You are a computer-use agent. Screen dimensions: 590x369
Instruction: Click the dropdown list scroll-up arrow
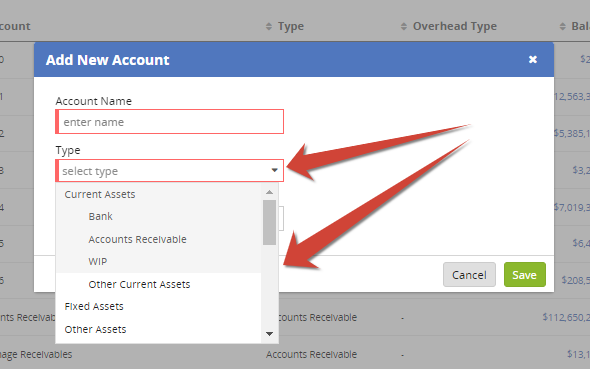(x=269, y=192)
